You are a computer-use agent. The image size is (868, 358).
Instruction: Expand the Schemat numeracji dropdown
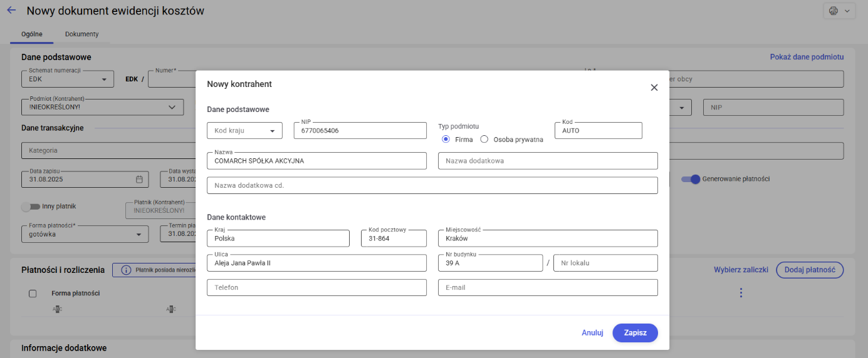pyautogui.click(x=104, y=79)
